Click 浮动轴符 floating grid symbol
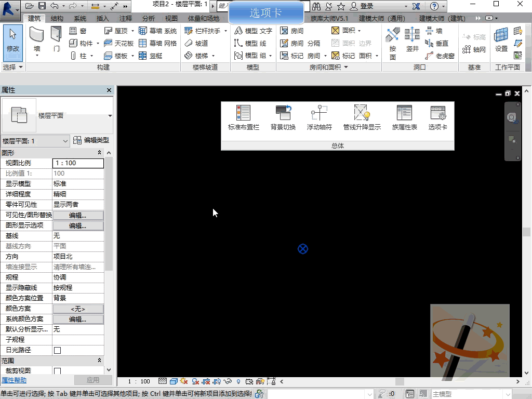The height and width of the screenshot is (399, 532). tap(320, 117)
